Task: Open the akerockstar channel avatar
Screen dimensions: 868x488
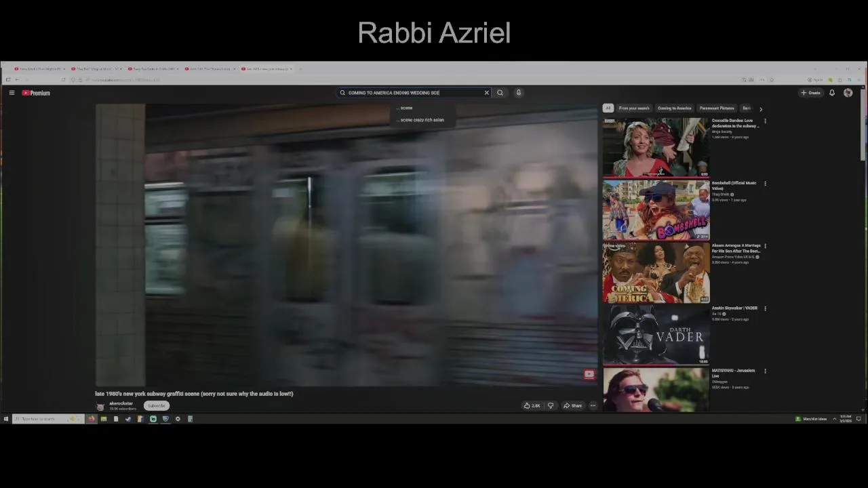Action: 100,406
